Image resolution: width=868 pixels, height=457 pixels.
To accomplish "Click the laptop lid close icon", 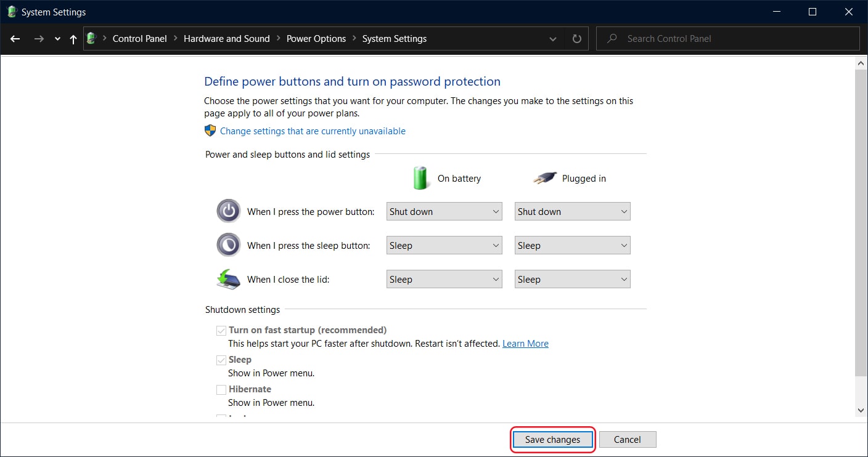I will coord(229,279).
